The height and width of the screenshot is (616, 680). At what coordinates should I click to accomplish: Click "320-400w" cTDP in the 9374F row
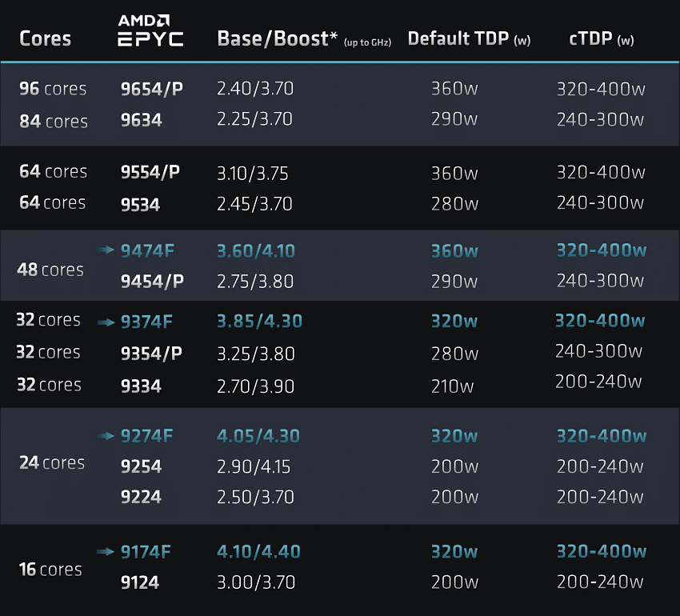point(600,321)
